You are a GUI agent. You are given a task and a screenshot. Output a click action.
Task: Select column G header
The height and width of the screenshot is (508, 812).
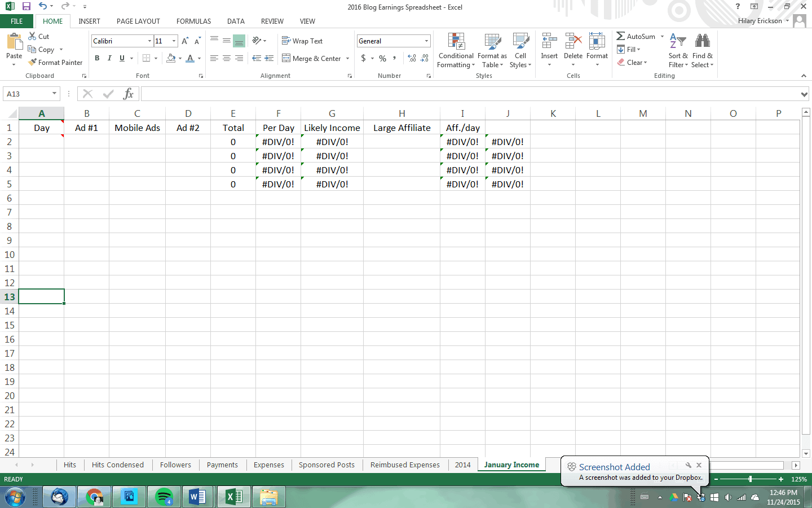pyautogui.click(x=332, y=113)
